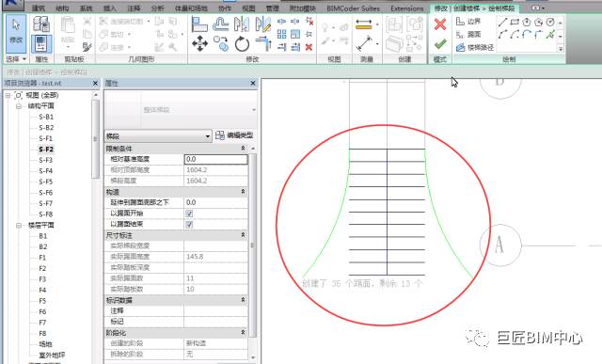Click the Pin icon
Viewport: 602px width, 364px height.
pyautogui.click(x=309, y=34)
